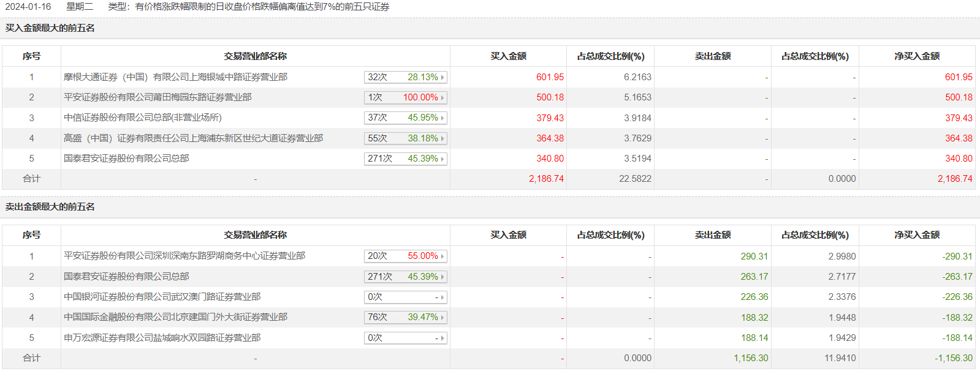Select sell amount 188.14
Image resolution: width=980 pixels, height=374 pixels.
coord(754,338)
